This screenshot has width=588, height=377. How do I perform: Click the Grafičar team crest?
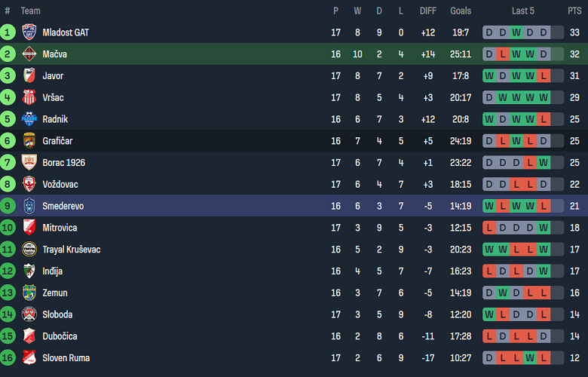point(29,141)
